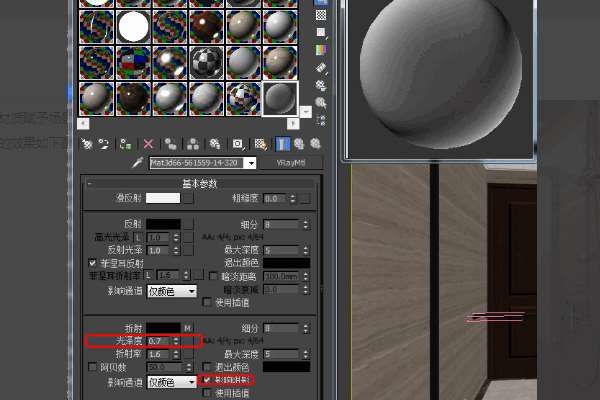Open the Material/Map Navigator icon
This screenshot has height=400, width=600.
(321, 120)
